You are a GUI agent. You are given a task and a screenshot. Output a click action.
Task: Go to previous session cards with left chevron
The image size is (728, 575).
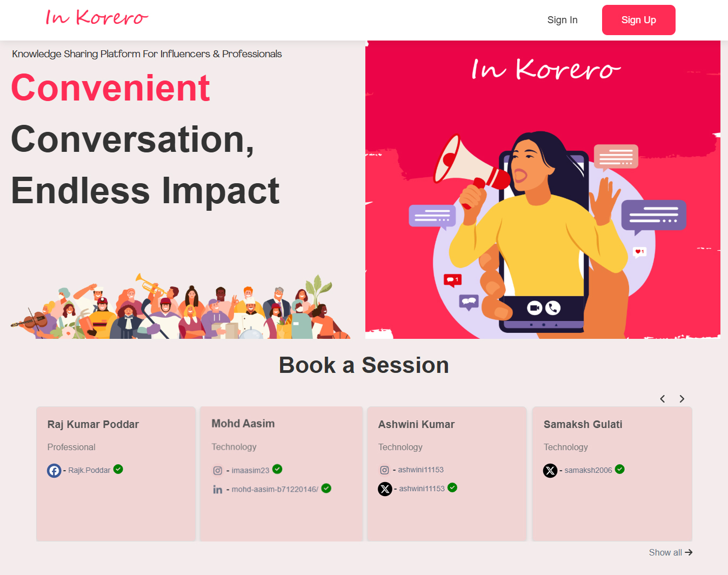pos(663,399)
